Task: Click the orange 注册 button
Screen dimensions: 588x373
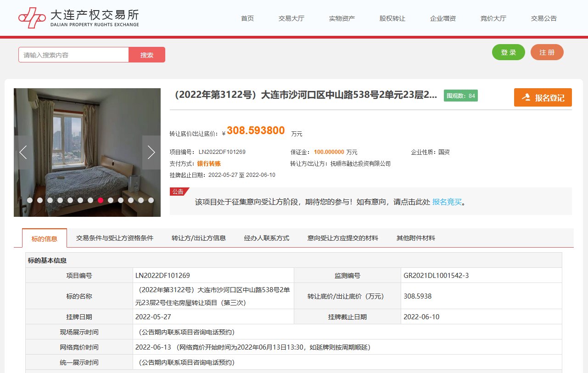Action: click(x=547, y=52)
